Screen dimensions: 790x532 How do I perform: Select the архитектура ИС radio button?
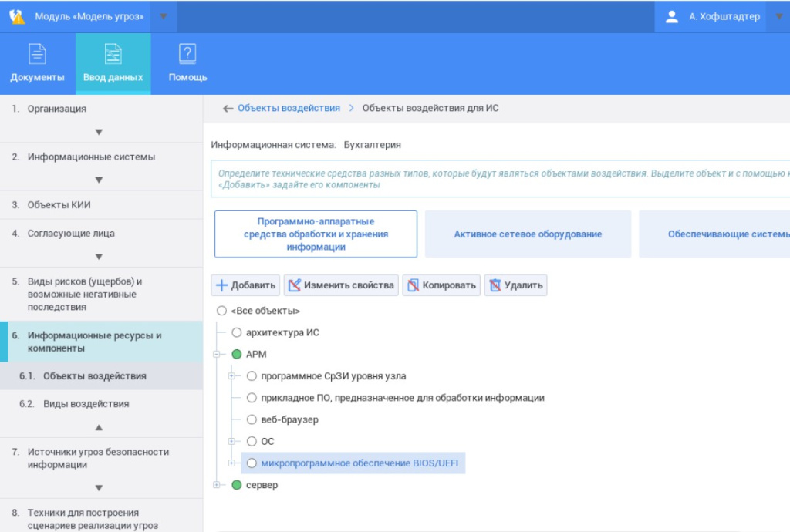pyautogui.click(x=237, y=333)
